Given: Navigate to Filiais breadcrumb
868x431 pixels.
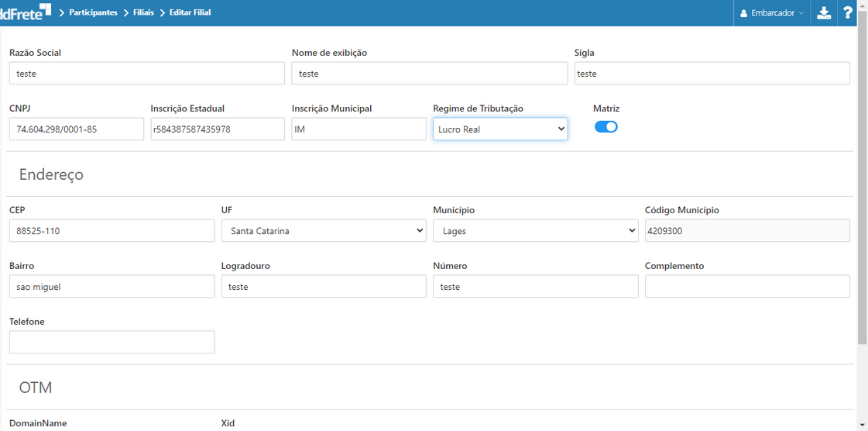Looking at the screenshot, I should pos(143,12).
